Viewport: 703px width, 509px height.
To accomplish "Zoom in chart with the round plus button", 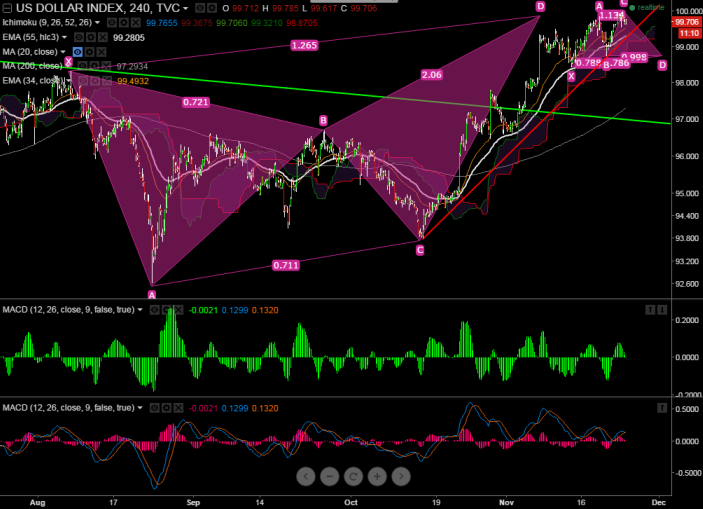I will click(377, 476).
